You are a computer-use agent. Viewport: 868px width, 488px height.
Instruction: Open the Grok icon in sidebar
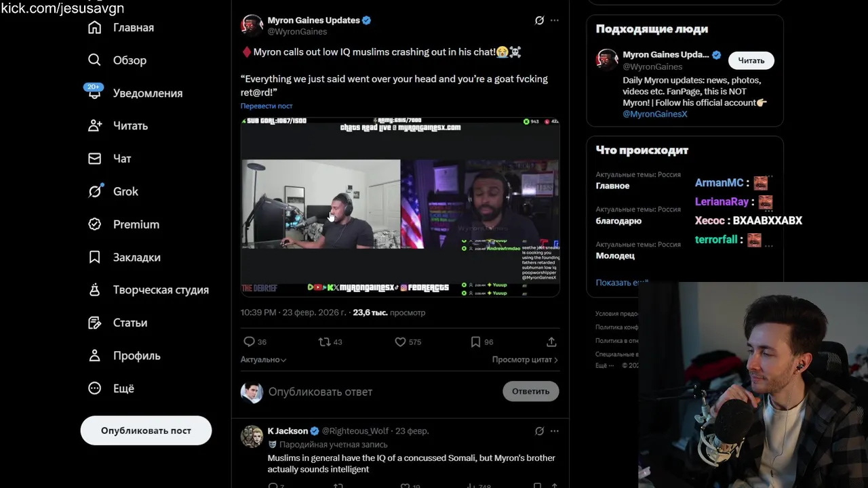95,191
